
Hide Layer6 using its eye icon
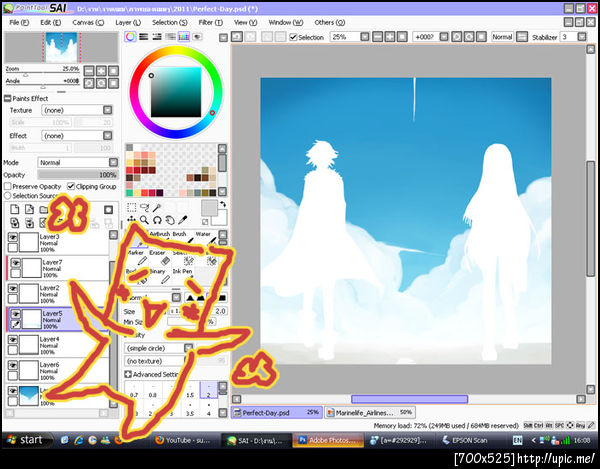(13, 366)
